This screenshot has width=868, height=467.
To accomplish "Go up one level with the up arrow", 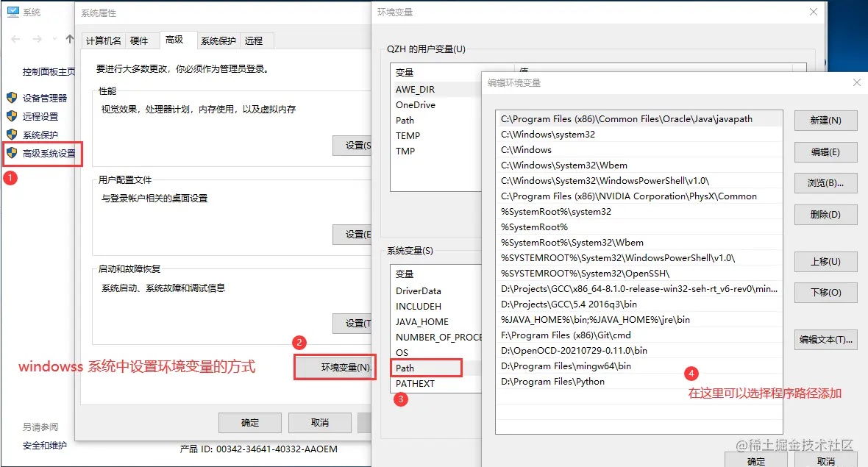I will tap(69, 39).
